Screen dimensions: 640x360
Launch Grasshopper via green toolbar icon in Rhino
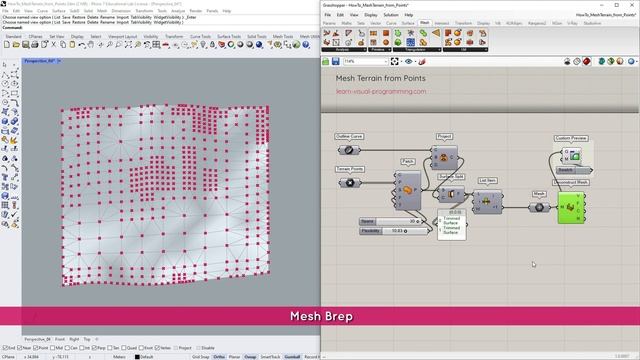296,45
